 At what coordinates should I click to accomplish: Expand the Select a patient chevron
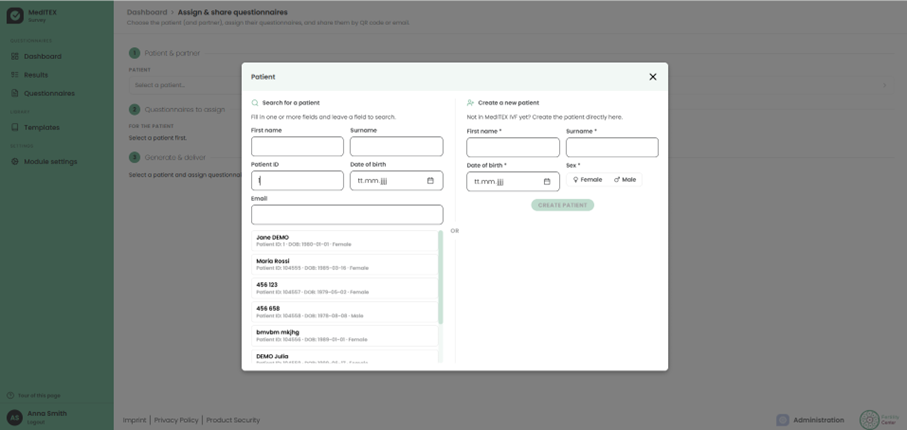pos(884,86)
